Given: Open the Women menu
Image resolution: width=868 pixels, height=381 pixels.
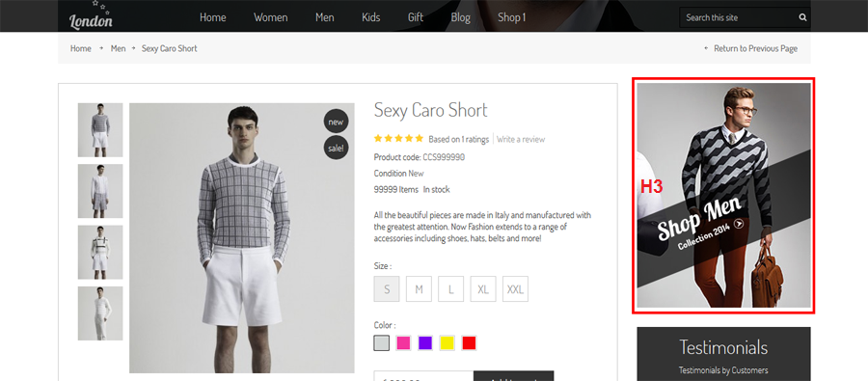Looking at the screenshot, I should pyautogui.click(x=271, y=17).
